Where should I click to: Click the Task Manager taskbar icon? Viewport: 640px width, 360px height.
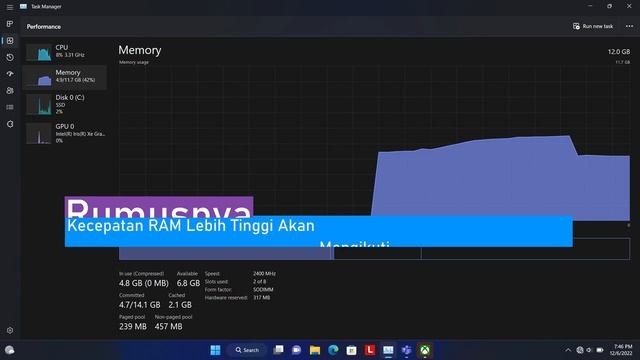(388, 350)
